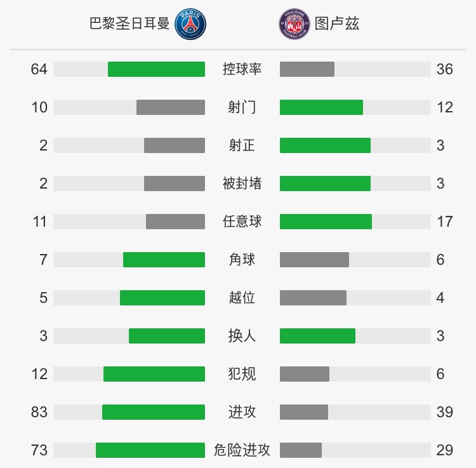The width and height of the screenshot is (476, 468).
Task: Open the 巴黎圣日耳曼 team name link
Action: [x=129, y=24]
